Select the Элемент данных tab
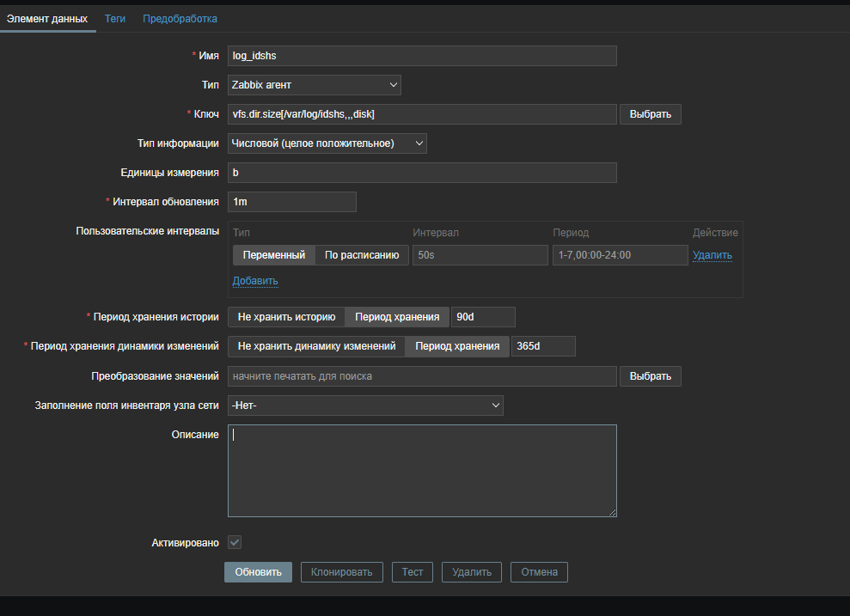 (46, 18)
